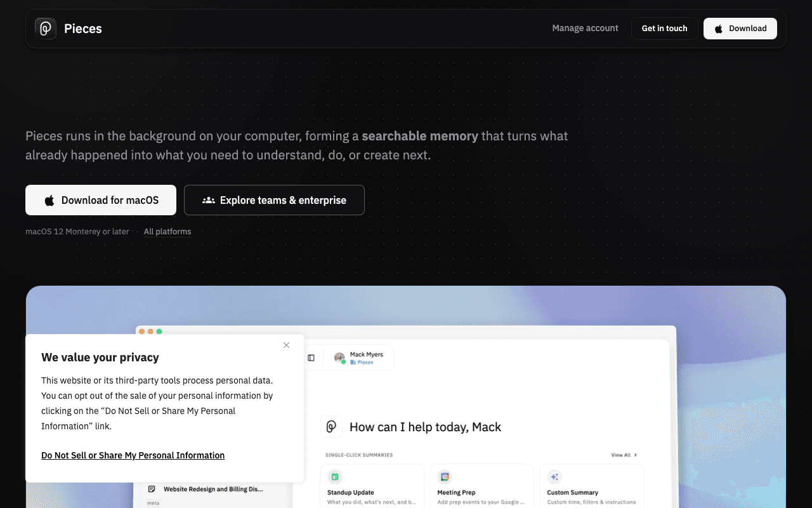Select the Custom Summary card
The width and height of the screenshot is (812, 508).
(592, 486)
